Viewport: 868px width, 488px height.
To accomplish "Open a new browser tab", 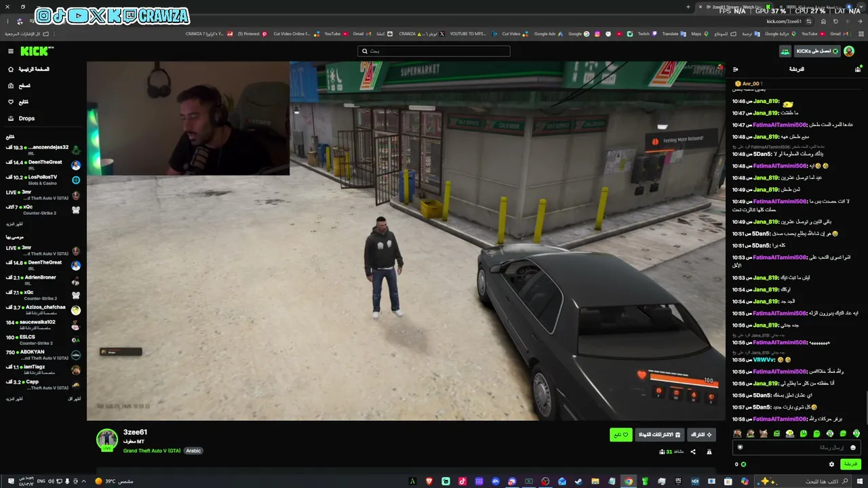I will click(x=688, y=7).
